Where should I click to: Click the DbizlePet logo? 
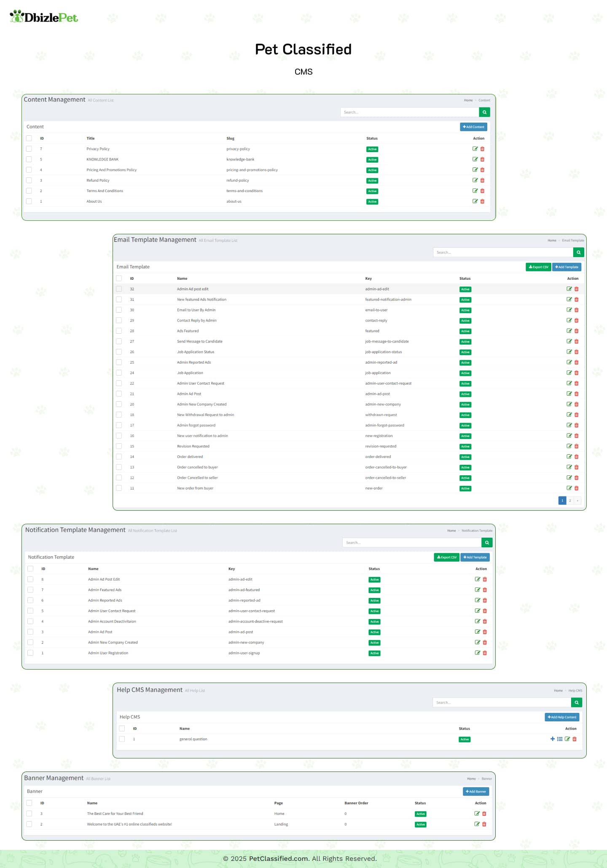pyautogui.click(x=44, y=17)
